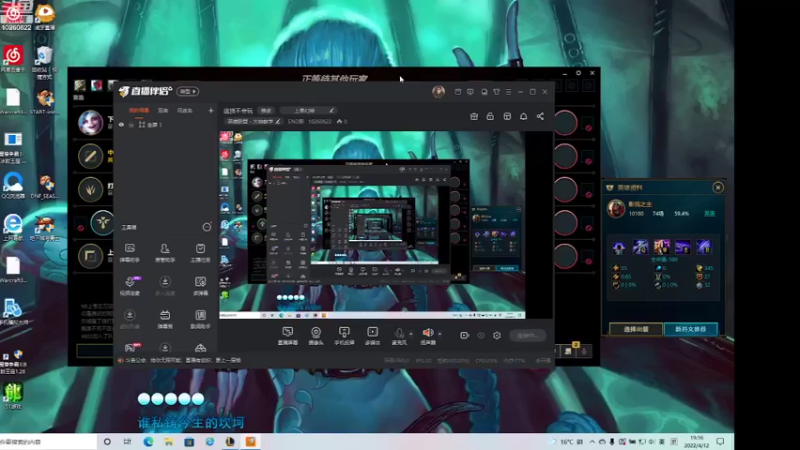This screenshot has height=450, width=800.
Task: Select the passive skill icon in champion panel
Action: point(619,247)
